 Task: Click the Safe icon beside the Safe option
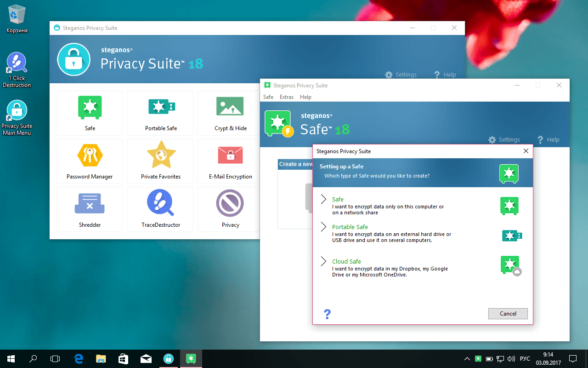pos(509,206)
